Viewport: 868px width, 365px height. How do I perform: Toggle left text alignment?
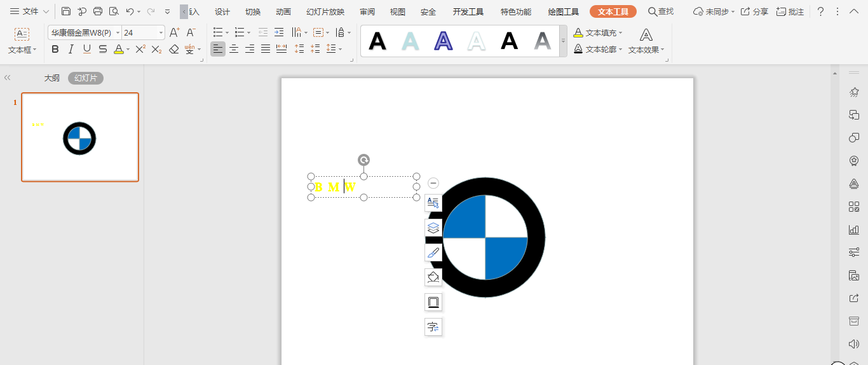[218, 49]
